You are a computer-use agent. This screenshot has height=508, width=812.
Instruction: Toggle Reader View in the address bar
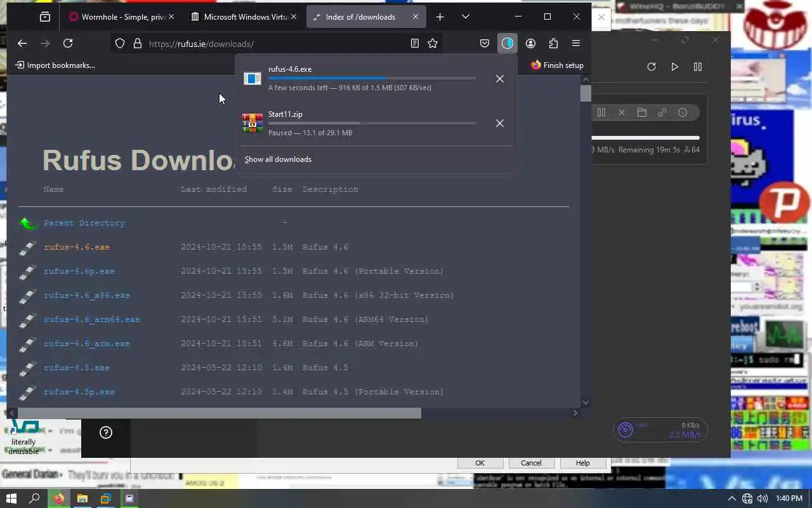(414, 43)
